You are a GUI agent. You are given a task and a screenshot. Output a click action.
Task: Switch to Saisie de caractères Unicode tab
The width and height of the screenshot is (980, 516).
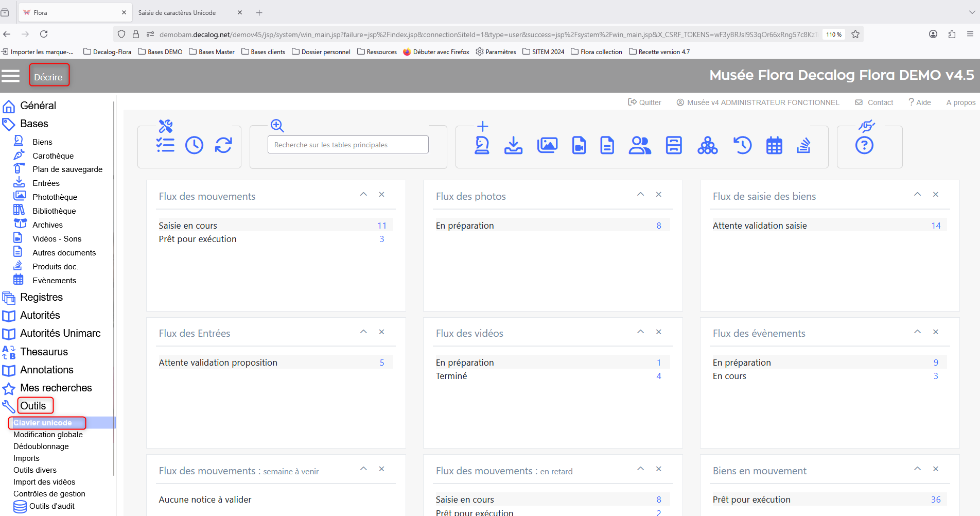click(x=177, y=12)
